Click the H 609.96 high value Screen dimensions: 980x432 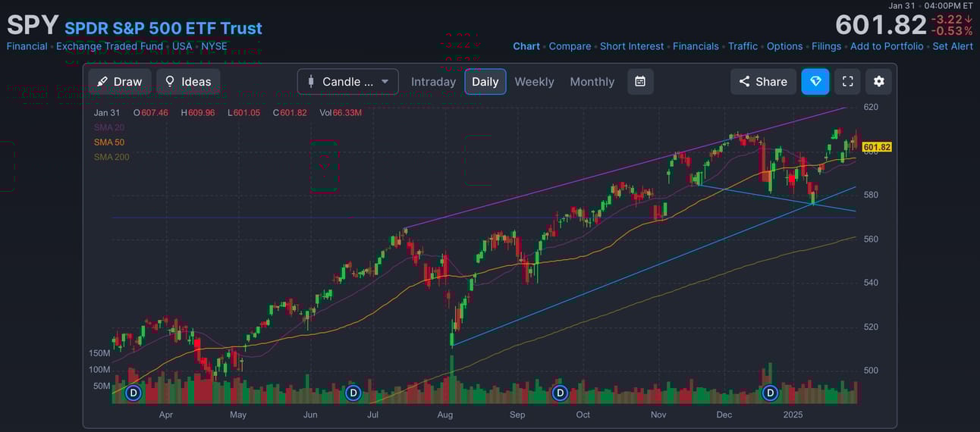[197, 112]
